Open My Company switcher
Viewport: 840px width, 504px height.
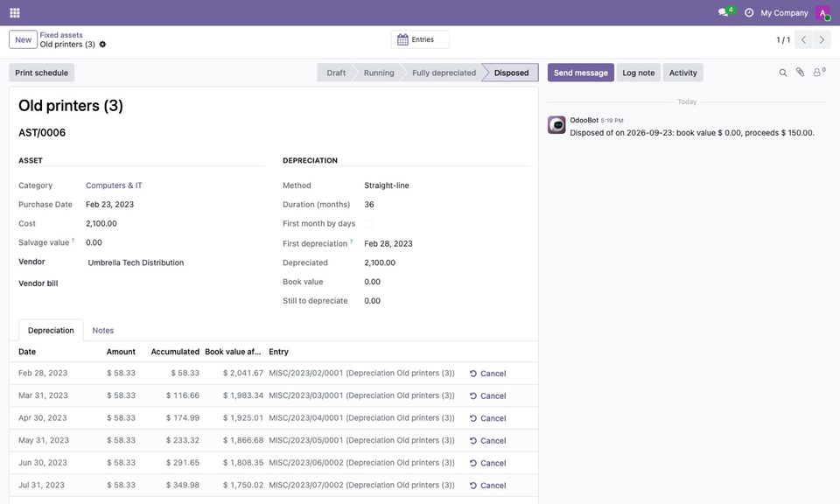click(x=784, y=12)
